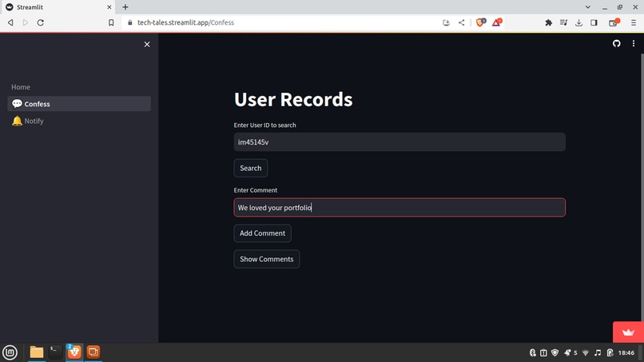
Task: Open the network wifi tray icon
Action: click(x=586, y=352)
